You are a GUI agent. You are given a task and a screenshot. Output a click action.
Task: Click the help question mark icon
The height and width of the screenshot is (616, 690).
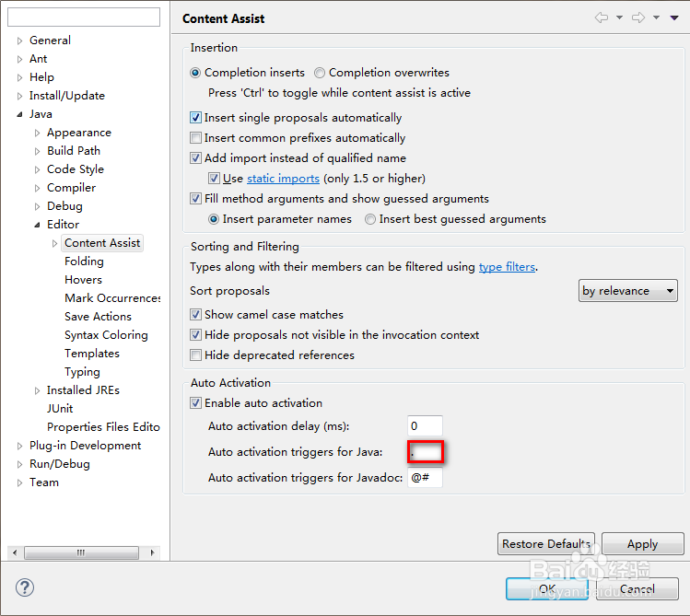coord(25,587)
